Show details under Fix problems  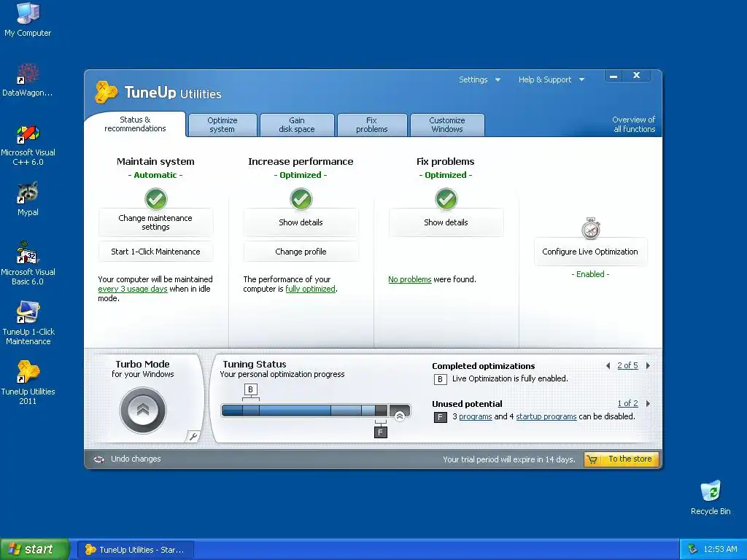(x=446, y=222)
